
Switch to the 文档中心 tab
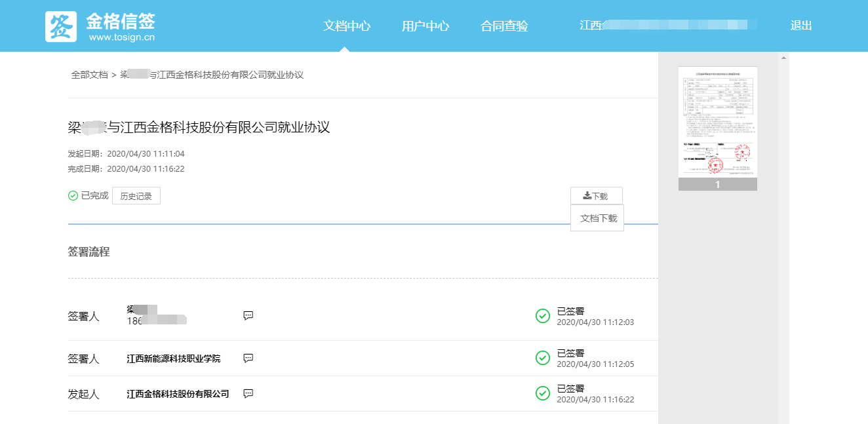pos(347,26)
